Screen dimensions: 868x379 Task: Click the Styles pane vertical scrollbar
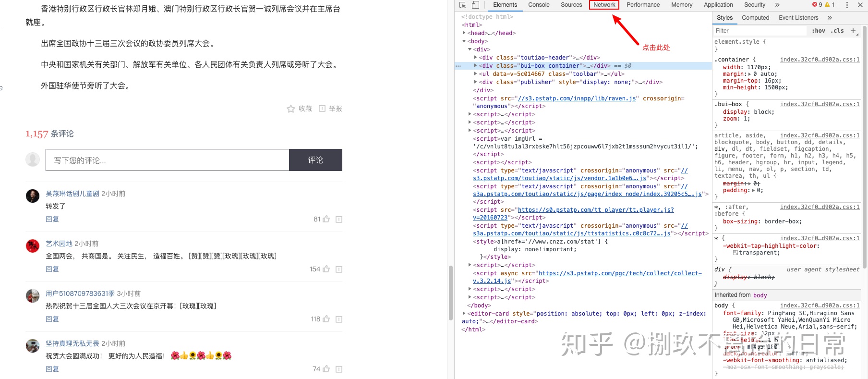pyautogui.click(x=865, y=147)
